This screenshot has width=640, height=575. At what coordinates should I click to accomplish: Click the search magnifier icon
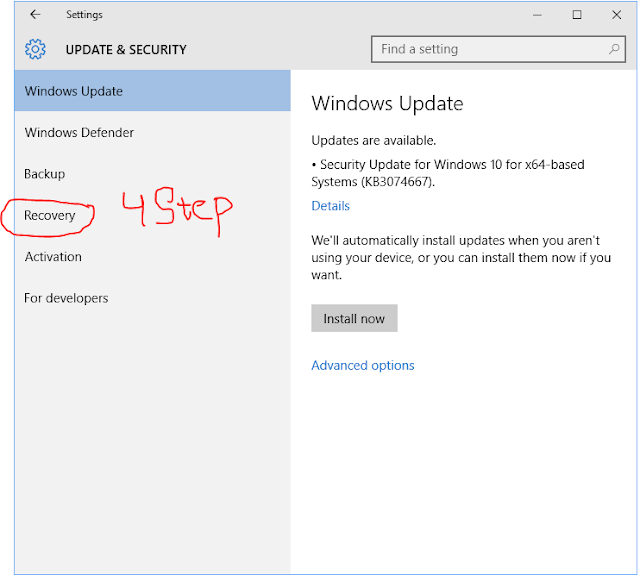[613, 49]
